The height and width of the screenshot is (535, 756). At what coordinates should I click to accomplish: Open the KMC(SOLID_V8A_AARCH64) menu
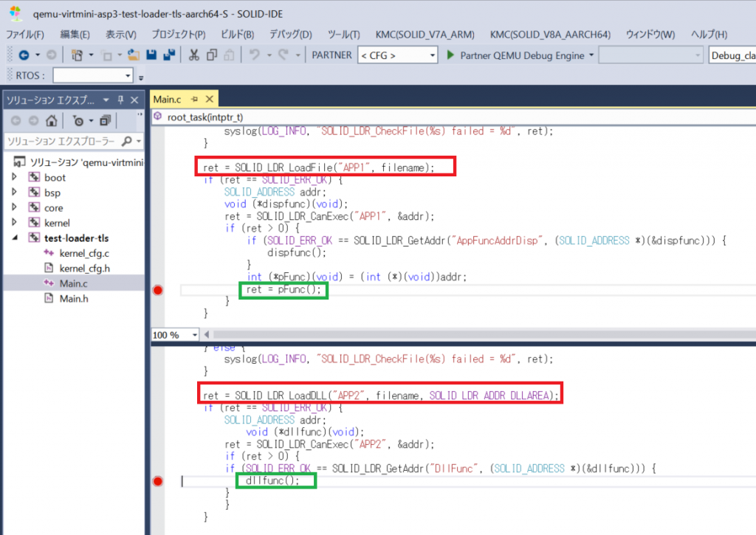[x=550, y=35]
